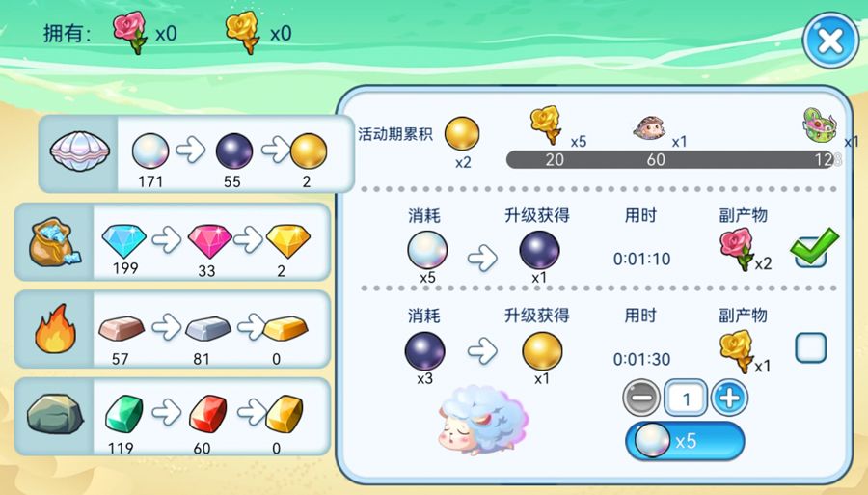
Task: Click the quantity input field showing 1
Action: (x=686, y=398)
